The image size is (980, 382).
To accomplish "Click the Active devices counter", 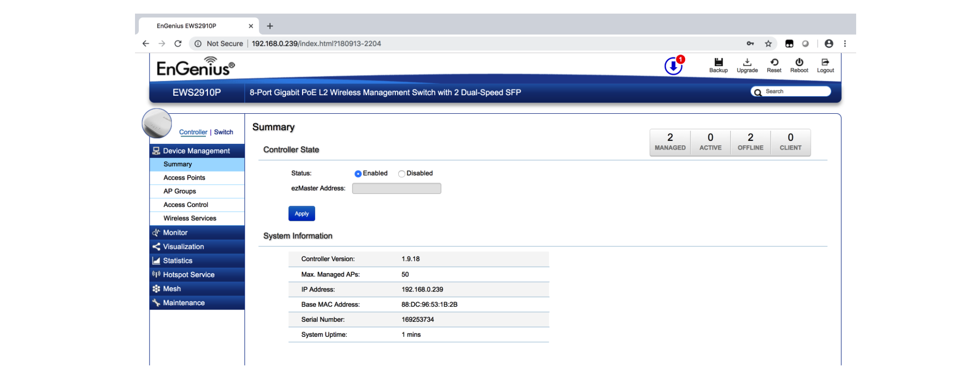I will coord(710,142).
